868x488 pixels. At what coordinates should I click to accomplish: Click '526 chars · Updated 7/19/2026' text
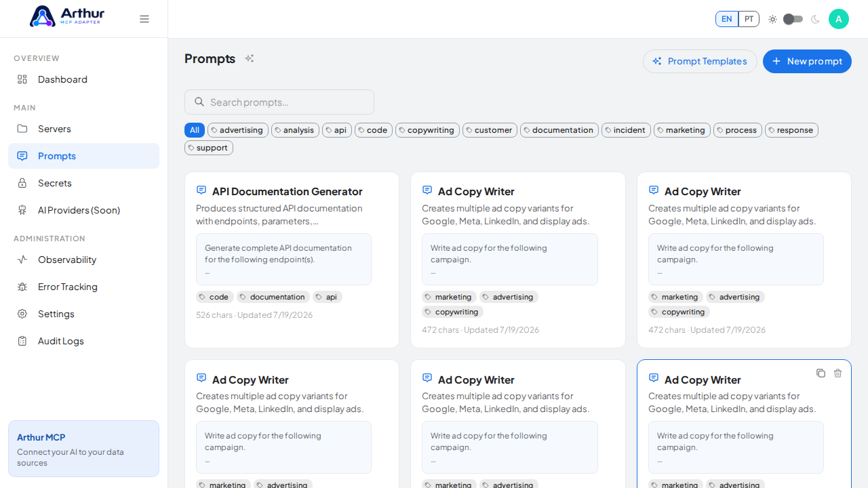pos(254,315)
